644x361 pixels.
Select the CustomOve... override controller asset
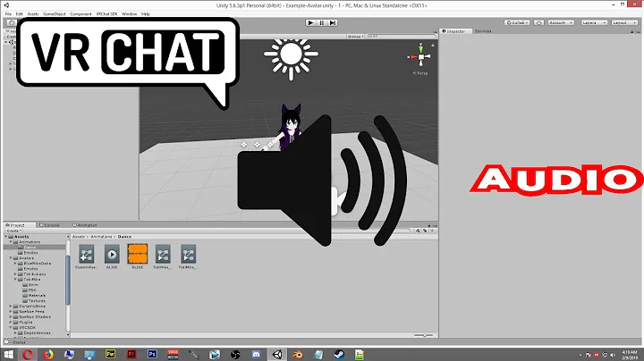point(86,256)
